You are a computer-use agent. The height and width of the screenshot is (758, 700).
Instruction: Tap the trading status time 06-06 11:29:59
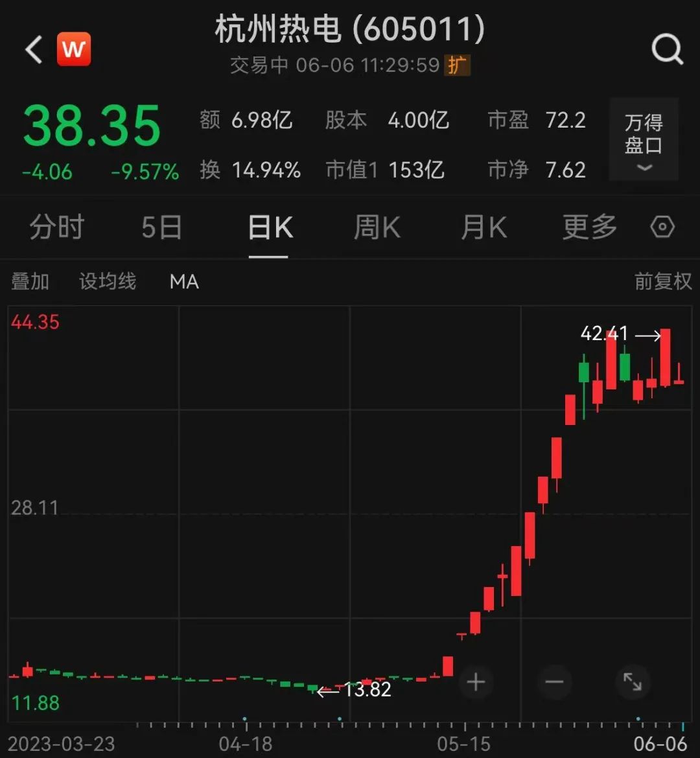click(367, 65)
